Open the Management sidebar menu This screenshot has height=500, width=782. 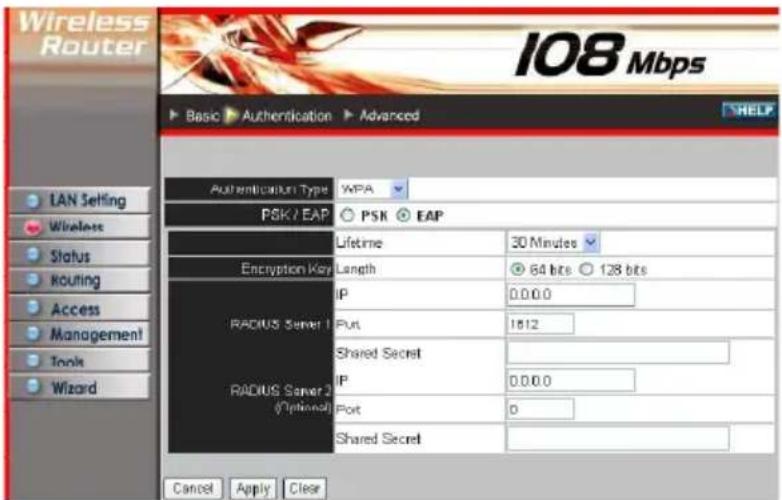pos(80,334)
